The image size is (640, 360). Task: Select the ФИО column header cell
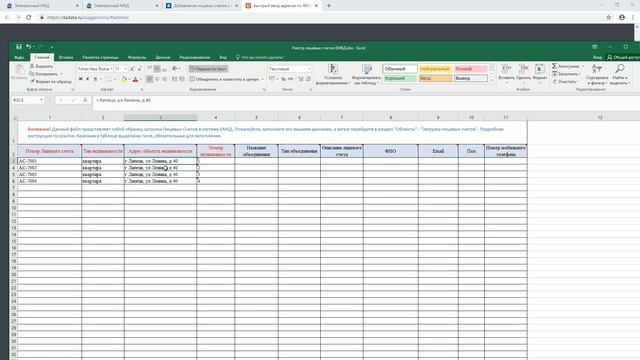pyautogui.click(x=390, y=151)
